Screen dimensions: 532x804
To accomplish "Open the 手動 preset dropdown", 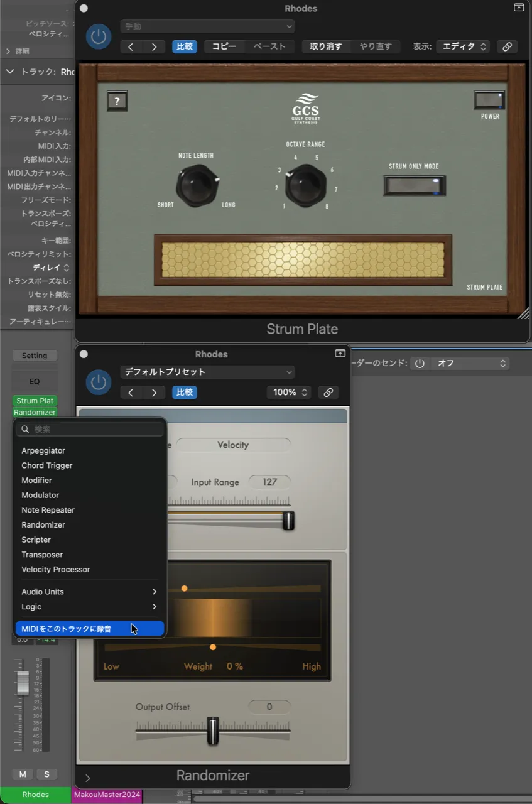I will click(207, 26).
